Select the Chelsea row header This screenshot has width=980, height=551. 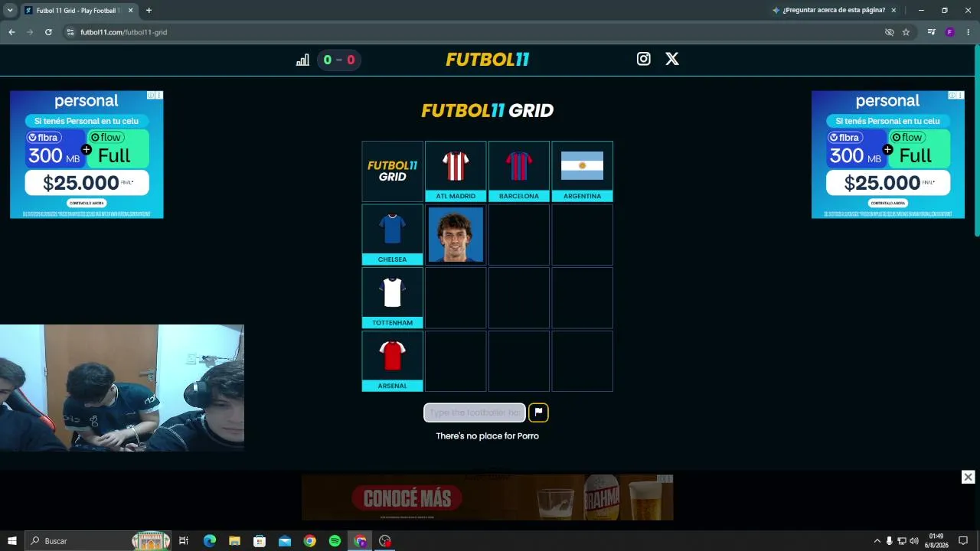click(x=392, y=234)
